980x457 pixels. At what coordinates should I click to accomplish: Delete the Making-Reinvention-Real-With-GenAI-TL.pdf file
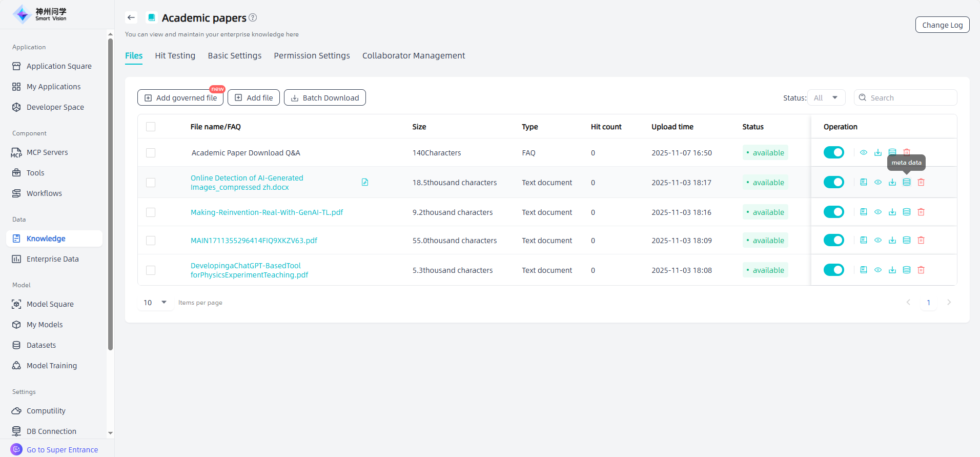(x=921, y=212)
